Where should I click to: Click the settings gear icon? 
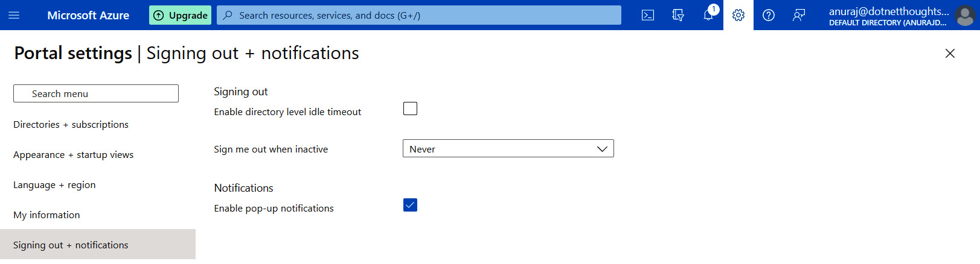(738, 15)
